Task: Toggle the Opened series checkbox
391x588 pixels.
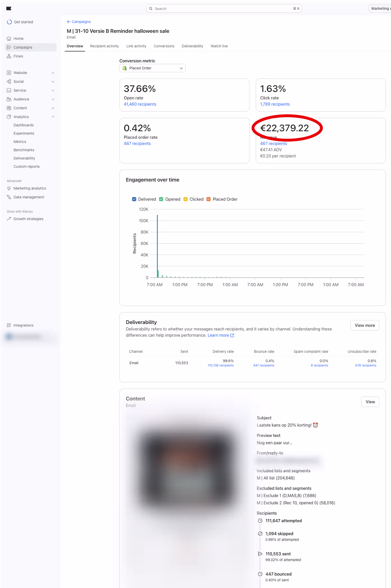Action: point(161,199)
